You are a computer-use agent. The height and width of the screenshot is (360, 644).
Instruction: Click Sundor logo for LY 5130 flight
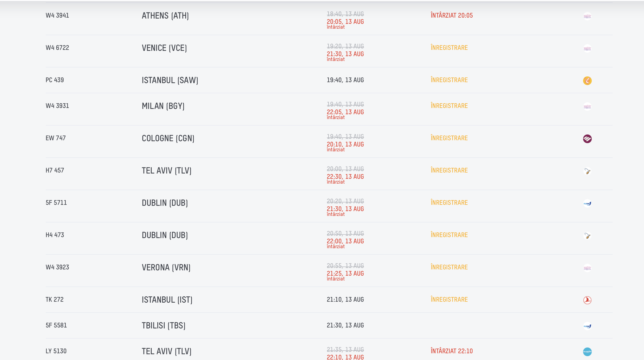pos(587,352)
